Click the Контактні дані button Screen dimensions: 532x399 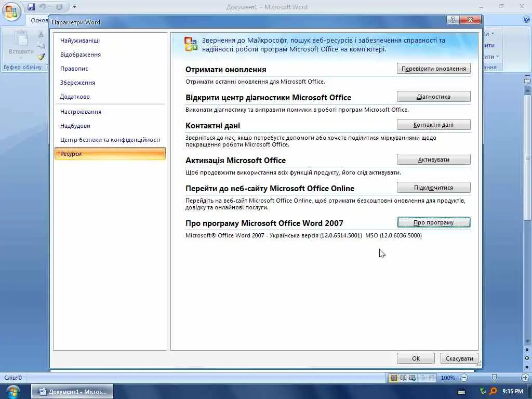(434, 125)
